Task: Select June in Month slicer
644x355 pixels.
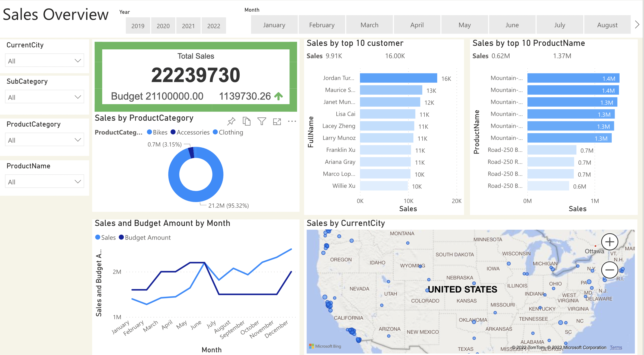Action: [512, 25]
